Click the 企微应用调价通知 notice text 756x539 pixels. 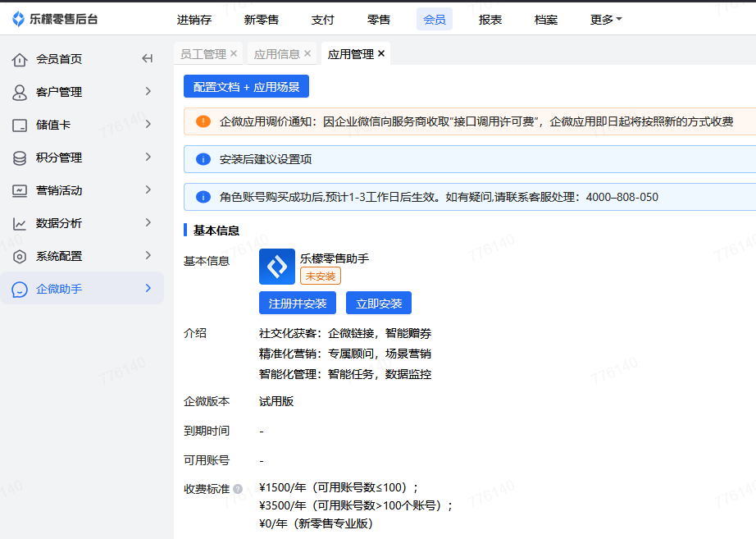[476, 121]
